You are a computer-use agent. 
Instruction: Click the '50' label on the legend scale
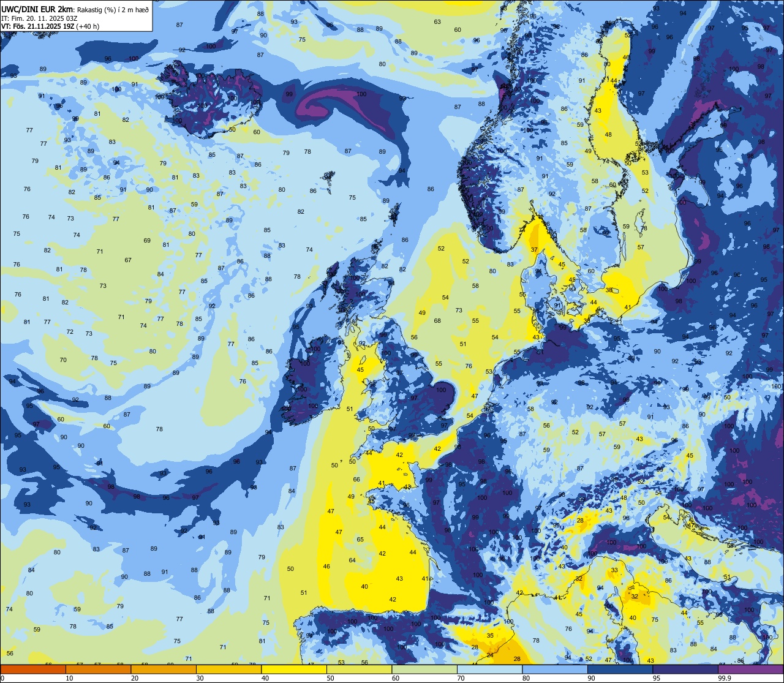pos(330,678)
